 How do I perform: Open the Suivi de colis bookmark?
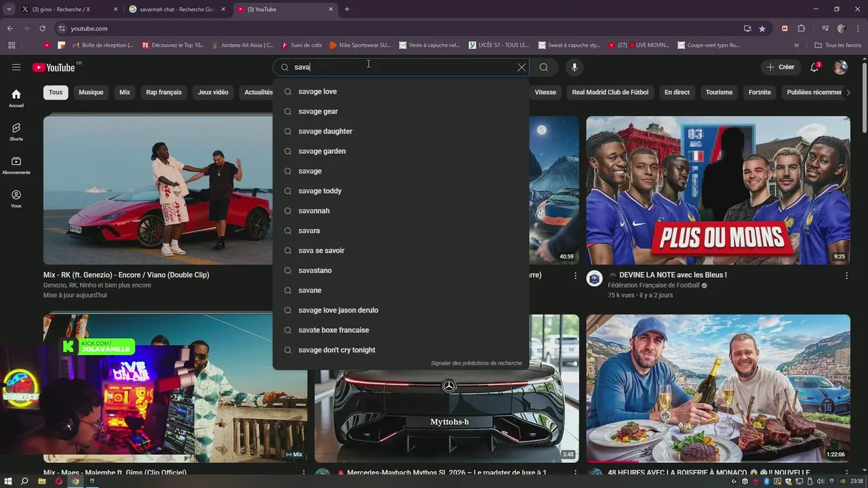(x=301, y=45)
